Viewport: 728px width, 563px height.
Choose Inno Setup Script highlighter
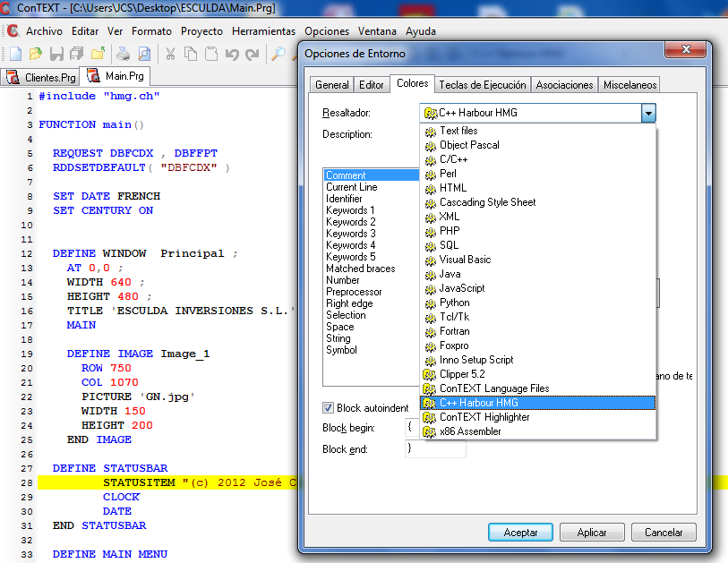point(537,360)
